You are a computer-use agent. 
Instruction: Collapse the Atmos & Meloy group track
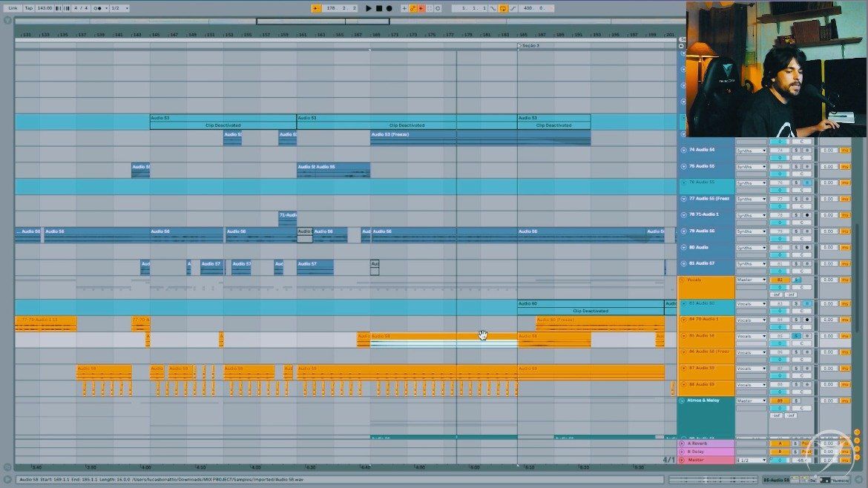coord(682,400)
